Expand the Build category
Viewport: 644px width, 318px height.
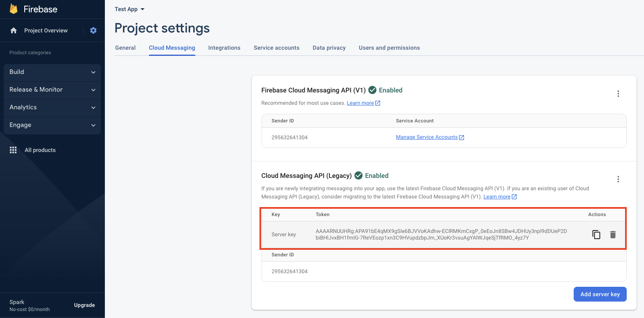click(x=52, y=72)
